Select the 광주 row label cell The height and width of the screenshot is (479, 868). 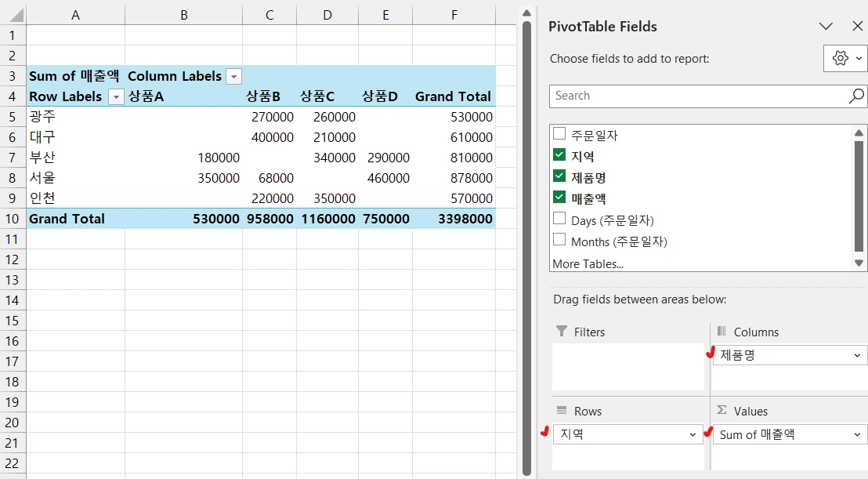tap(76, 117)
